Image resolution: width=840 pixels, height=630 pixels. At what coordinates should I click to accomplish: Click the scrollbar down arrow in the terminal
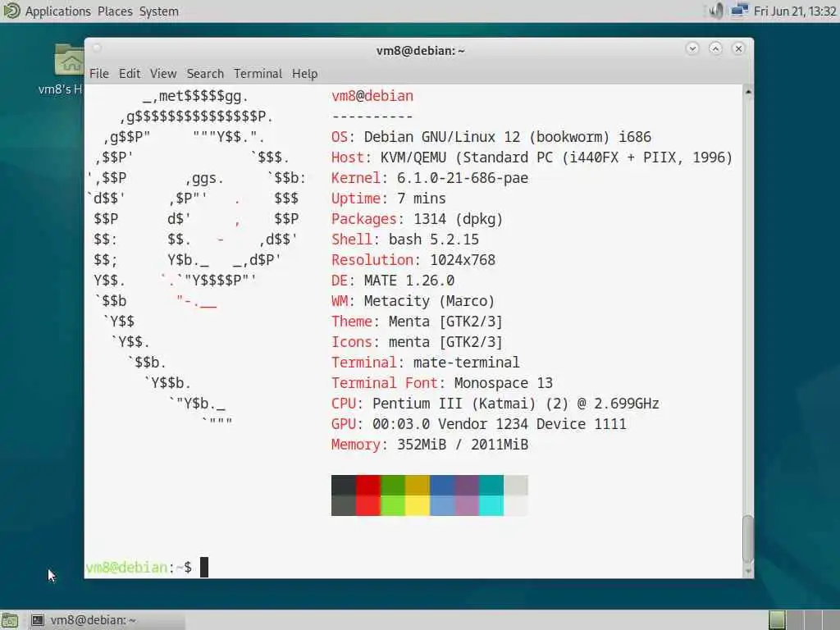click(748, 571)
